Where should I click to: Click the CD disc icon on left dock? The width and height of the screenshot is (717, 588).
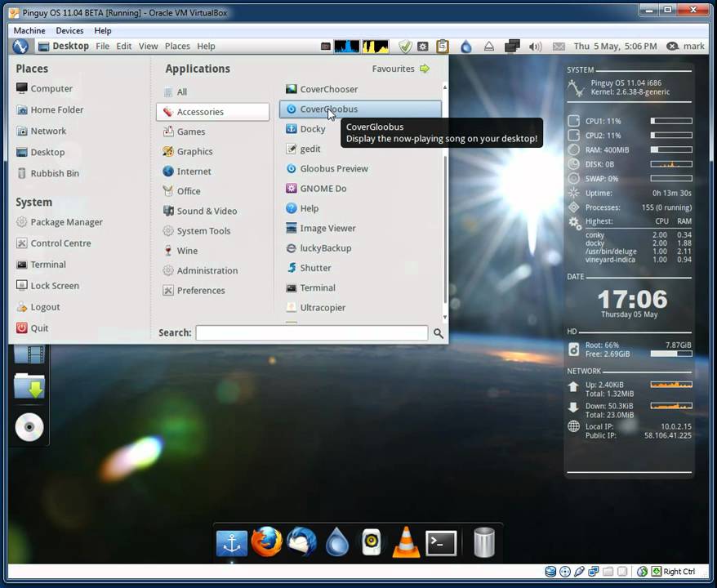click(29, 427)
